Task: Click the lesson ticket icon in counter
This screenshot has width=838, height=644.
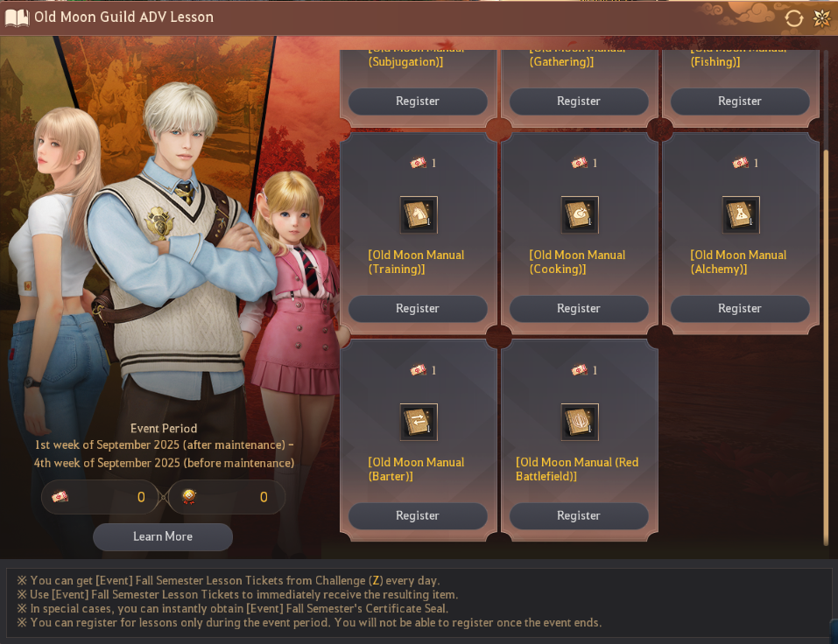Action: click(60, 497)
